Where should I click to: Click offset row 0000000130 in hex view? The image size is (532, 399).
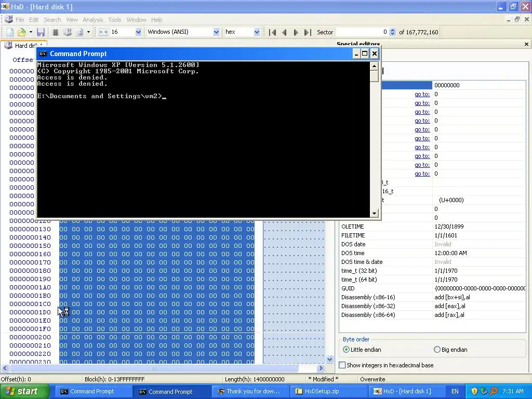tap(30, 229)
